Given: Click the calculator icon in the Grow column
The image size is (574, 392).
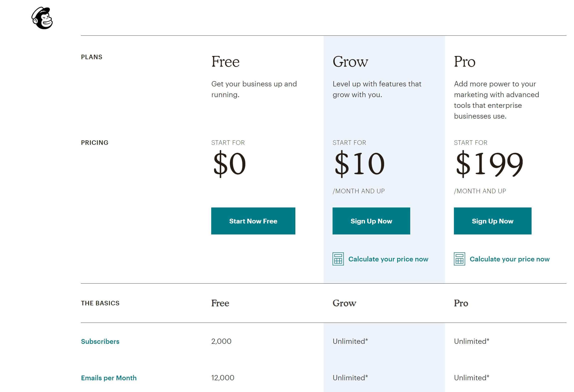Looking at the screenshot, I should [338, 259].
